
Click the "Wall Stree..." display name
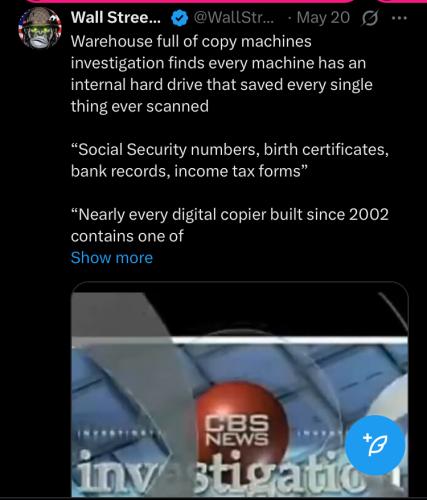[x=116, y=18]
